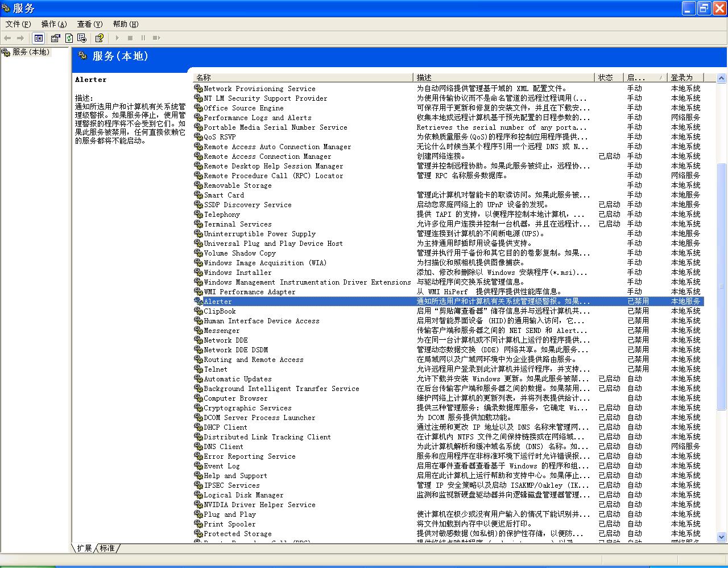The image size is (728, 568).
Task: Click the Services app icon in title bar
Action: [x=6, y=8]
